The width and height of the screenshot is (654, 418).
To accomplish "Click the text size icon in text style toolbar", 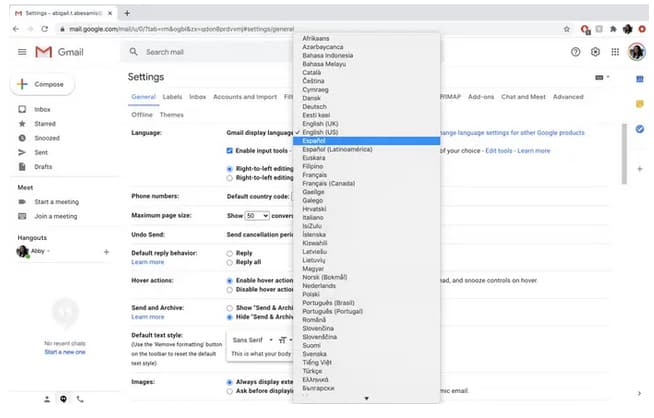I will [283, 340].
